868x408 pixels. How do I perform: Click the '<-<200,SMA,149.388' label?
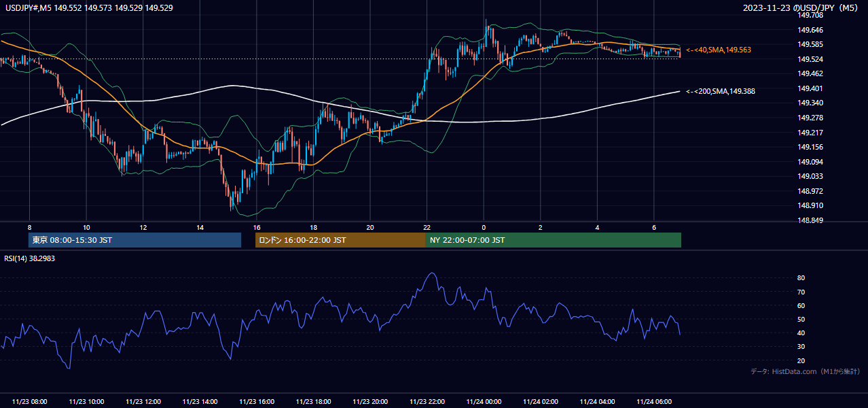click(x=721, y=91)
